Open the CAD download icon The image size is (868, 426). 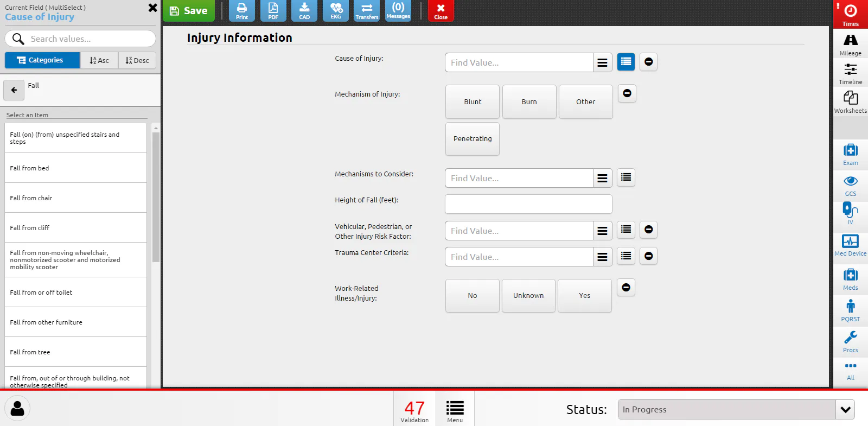pyautogui.click(x=304, y=11)
